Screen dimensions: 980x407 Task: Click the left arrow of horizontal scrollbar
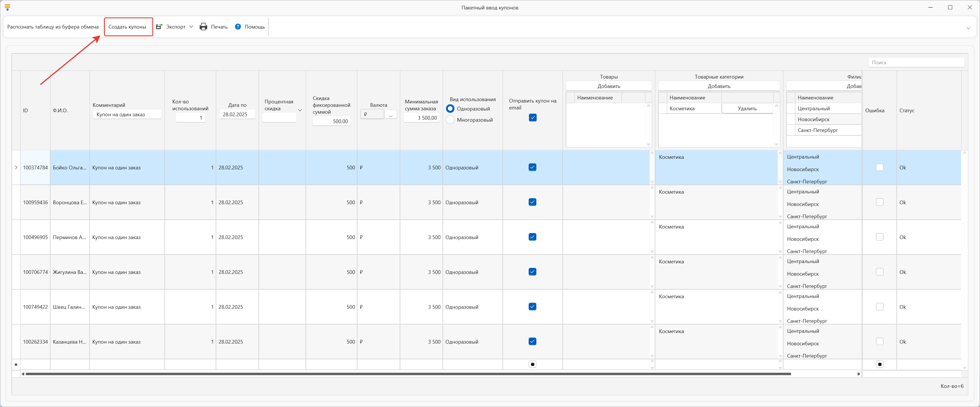click(x=23, y=374)
